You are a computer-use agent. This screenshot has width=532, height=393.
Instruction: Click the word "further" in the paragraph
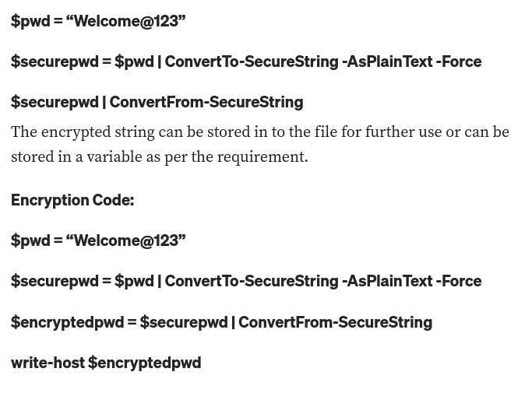(389, 132)
